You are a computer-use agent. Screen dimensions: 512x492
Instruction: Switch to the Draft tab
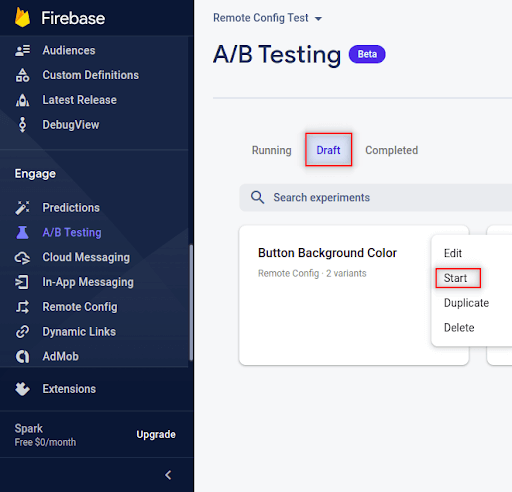pos(328,150)
